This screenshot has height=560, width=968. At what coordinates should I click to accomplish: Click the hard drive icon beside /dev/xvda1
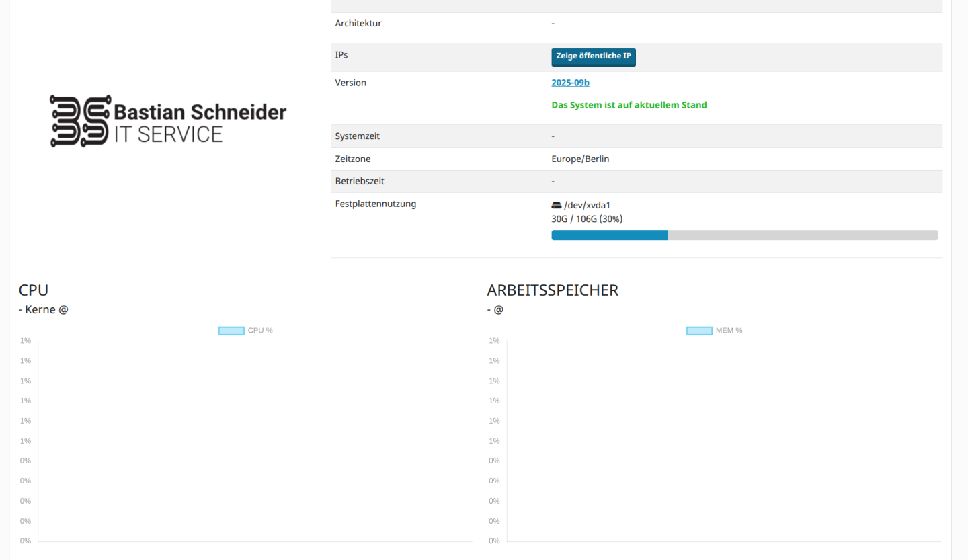pyautogui.click(x=557, y=205)
